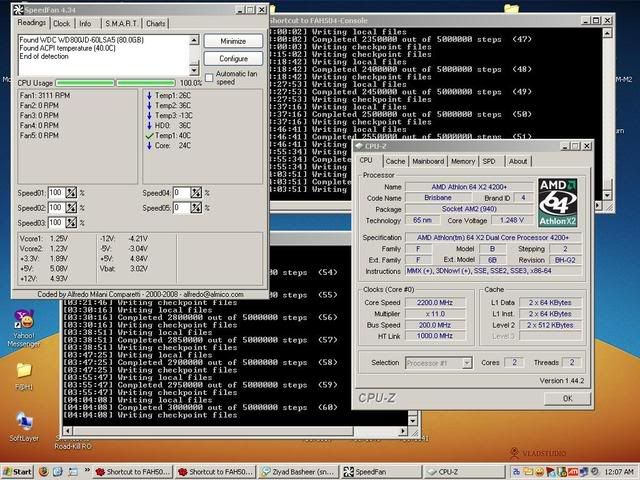Click the taskbar clock showing 12:07 AM
The height and width of the screenshot is (480, 640).
[x=619, y=472]
